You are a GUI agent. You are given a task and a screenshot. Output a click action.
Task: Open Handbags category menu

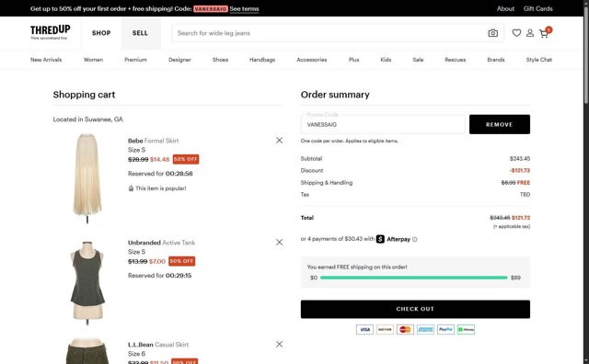(262, 60)
